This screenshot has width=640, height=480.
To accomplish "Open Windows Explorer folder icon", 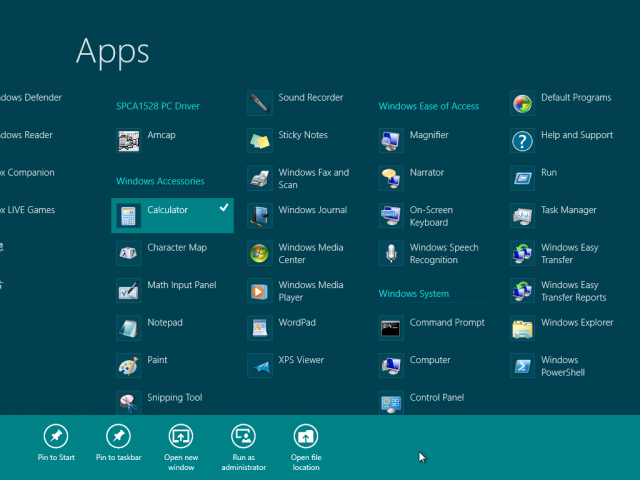I will 523,329.
